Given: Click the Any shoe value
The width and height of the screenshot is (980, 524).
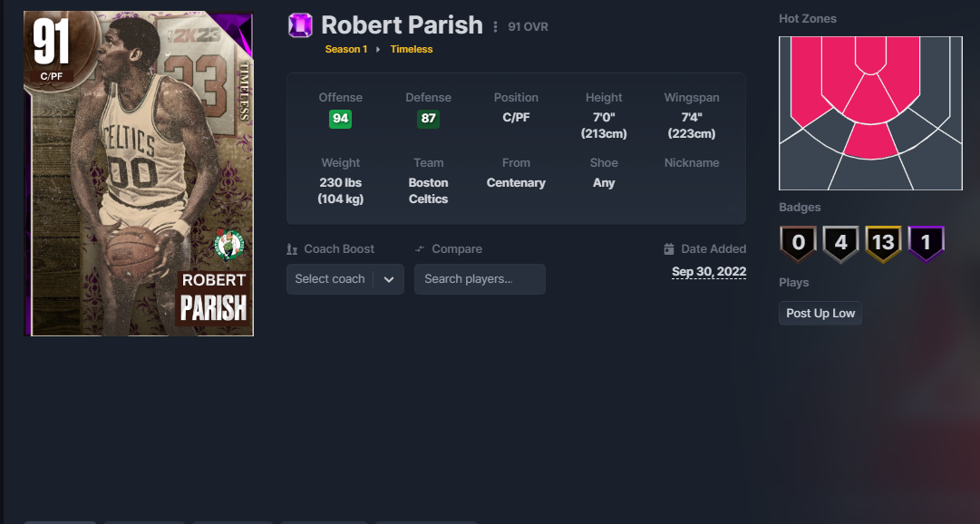Looking at the screenshot, I should [x=604, y=182].
